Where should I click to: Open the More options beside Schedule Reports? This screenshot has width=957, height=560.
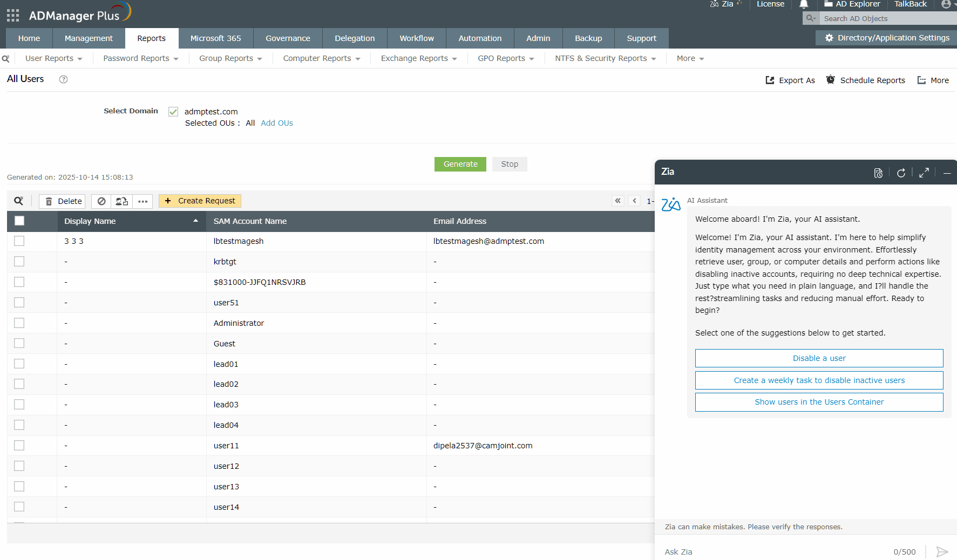(x=933, y=80)
